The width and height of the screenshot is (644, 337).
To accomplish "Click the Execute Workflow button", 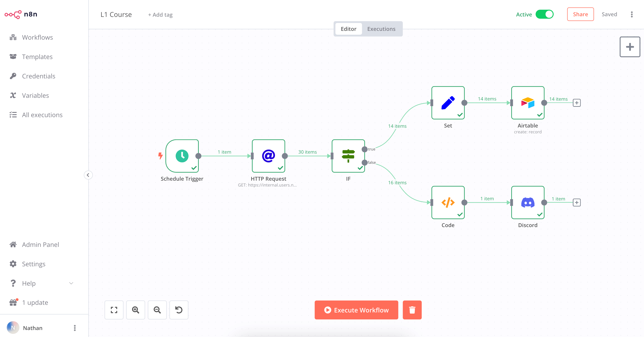I will point(356,310).
